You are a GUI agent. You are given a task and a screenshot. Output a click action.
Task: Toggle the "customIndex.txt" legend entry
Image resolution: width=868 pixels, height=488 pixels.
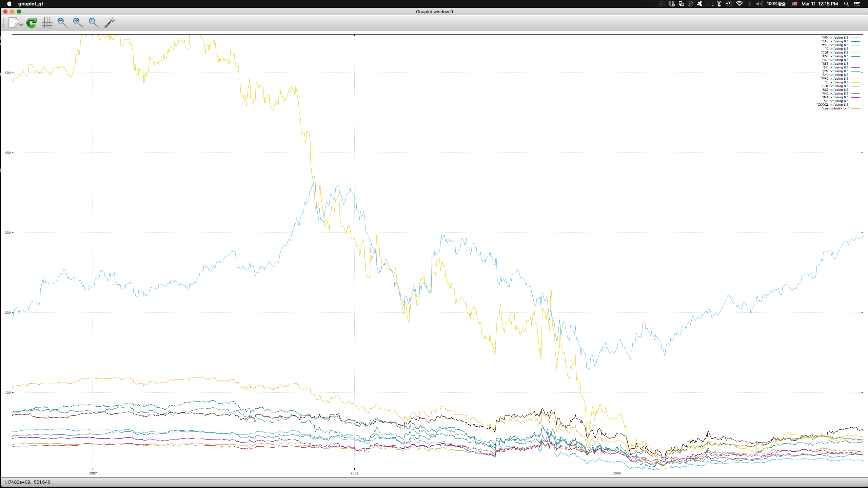point(835,108)
